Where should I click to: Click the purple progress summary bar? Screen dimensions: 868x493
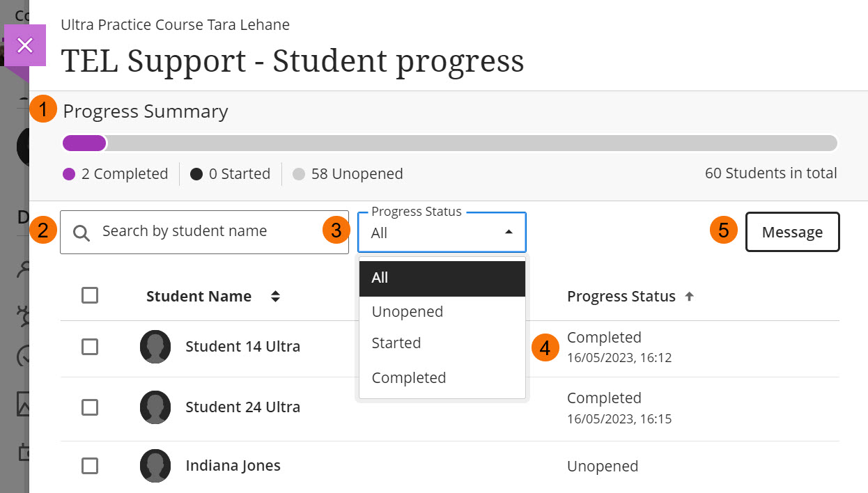point(84,143)
